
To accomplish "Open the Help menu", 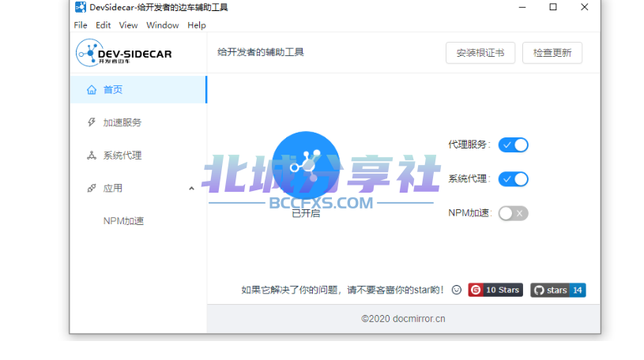I will coord(197,25).
